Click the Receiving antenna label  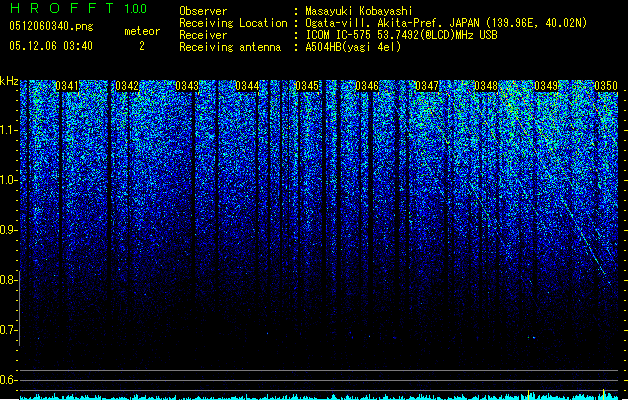[x=230, y=47]
